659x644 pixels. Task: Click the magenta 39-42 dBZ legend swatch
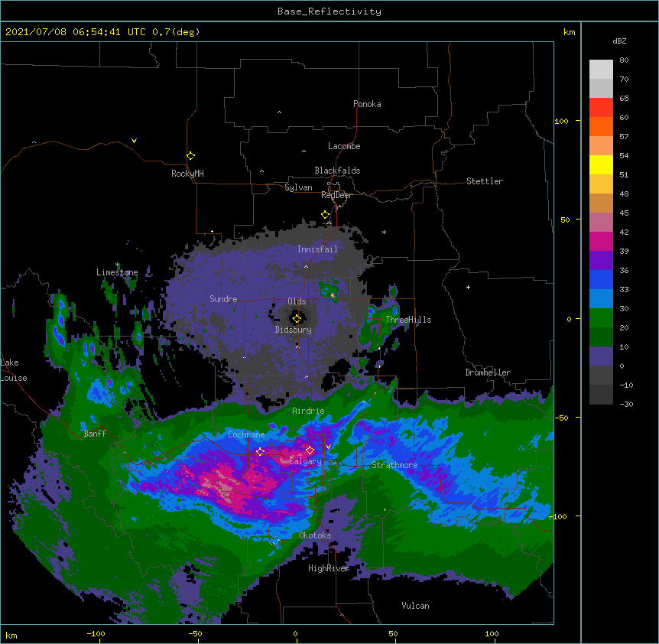tap(601, 241)
